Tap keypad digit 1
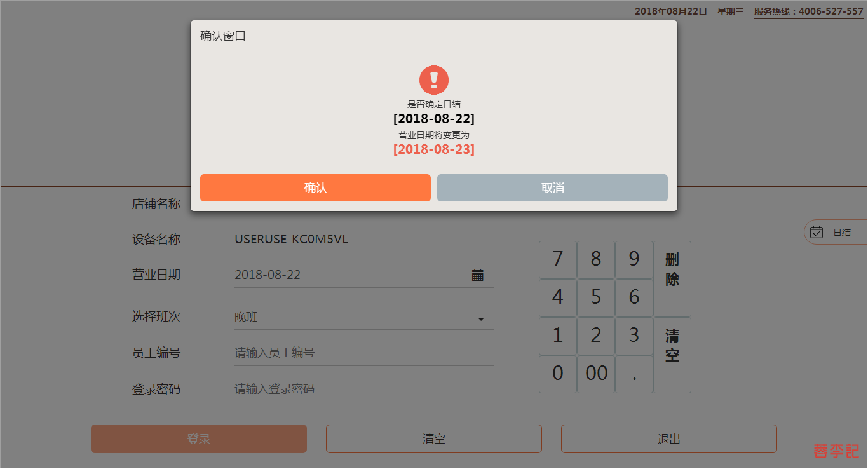 tap(558, 336)
